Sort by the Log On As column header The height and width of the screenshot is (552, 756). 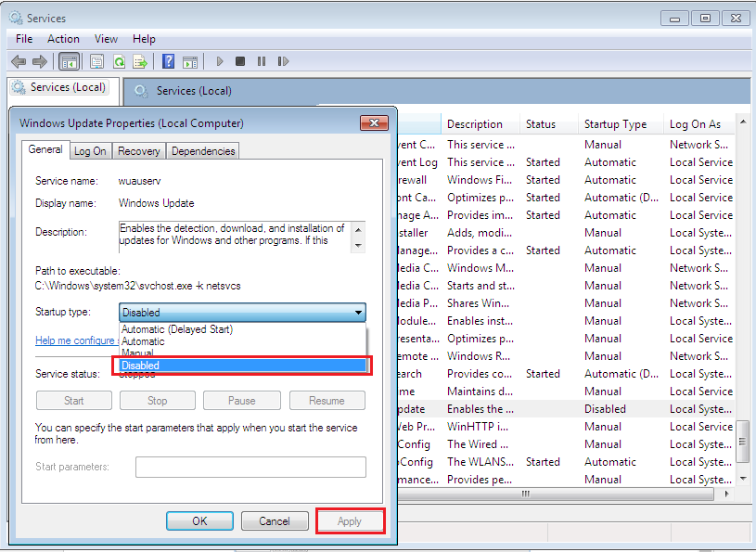(699, 124)
